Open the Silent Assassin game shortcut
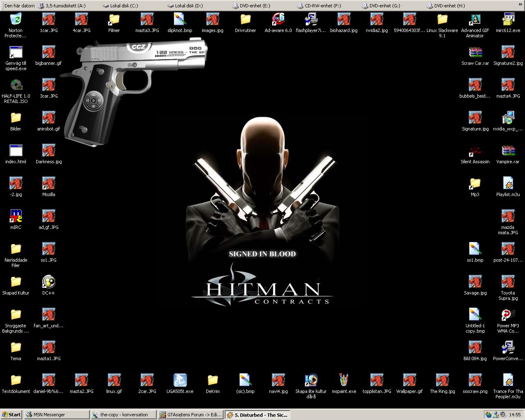This screenshot has width=525, height=420. coord(475,154)
